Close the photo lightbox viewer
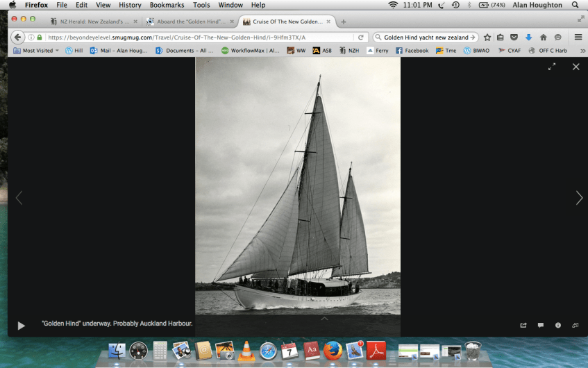Screen dimensions: 588x368 [576, 67]
